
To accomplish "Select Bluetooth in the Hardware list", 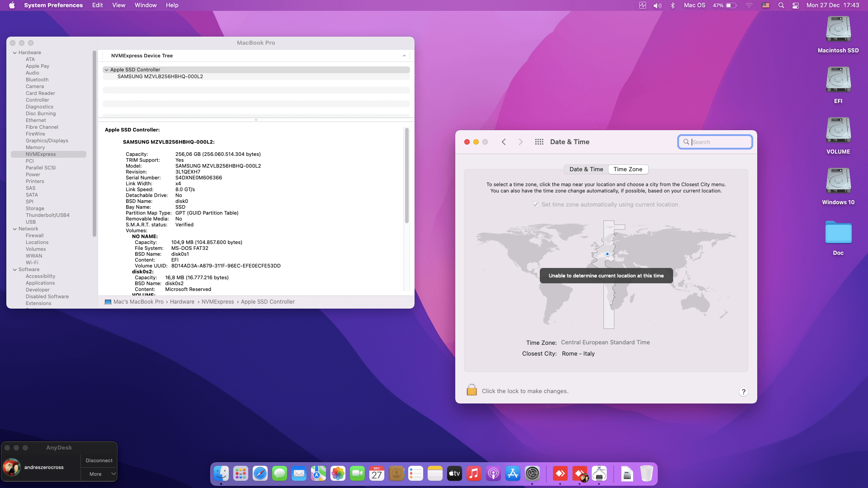I will (37, 80).
